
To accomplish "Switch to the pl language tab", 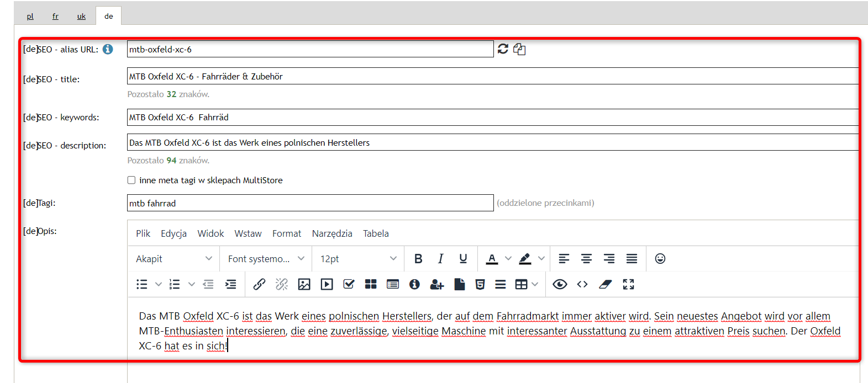I will pos(30,16).
